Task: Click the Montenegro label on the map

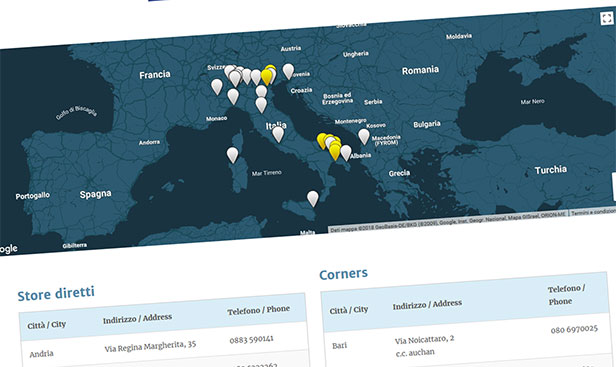Action: 350,121
